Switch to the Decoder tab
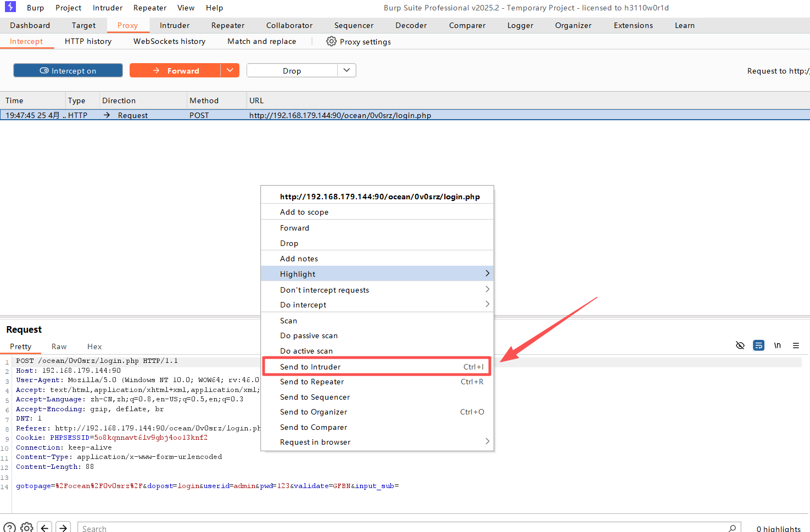The width and height of the screenshot is (810, 532). pos(411,25)
